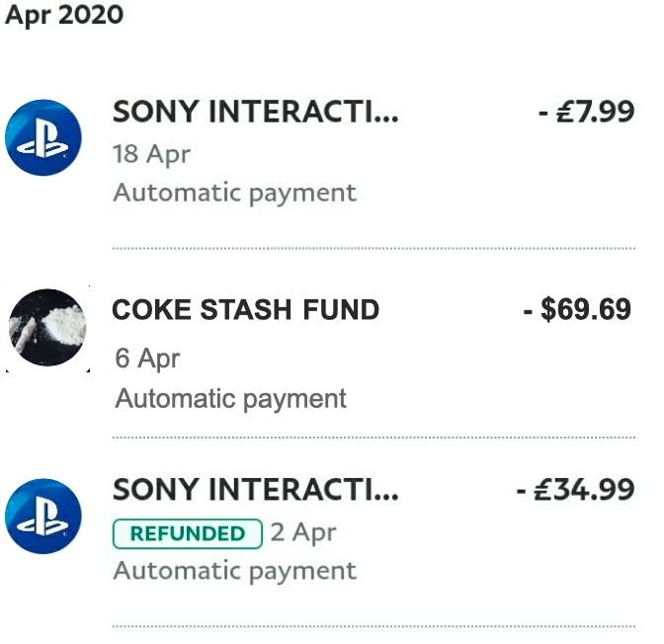This screenshot has width=664, height=644.
Task: Click the 2 Apr date next to REFUNDED
Action: 303,533
